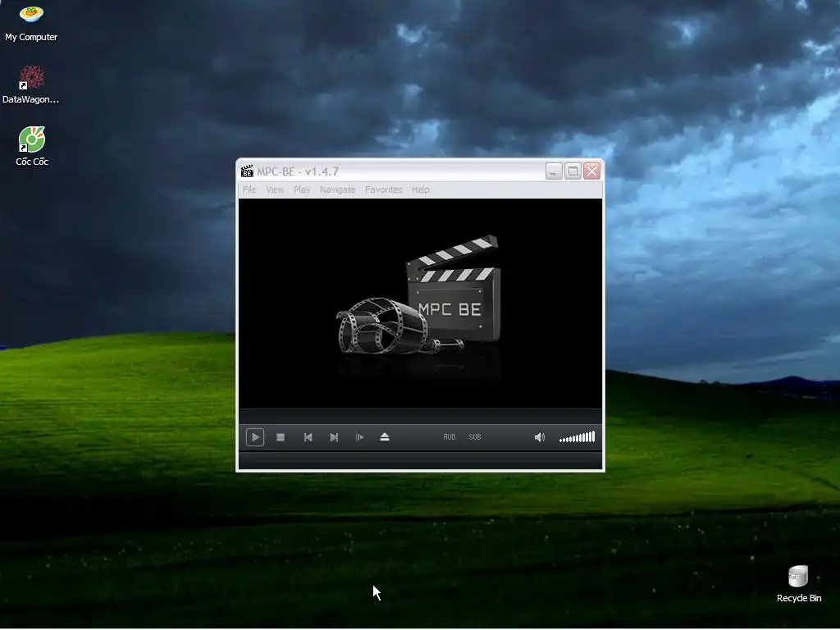
Task: Skip to the previous file
Action: tap(308, 437)
